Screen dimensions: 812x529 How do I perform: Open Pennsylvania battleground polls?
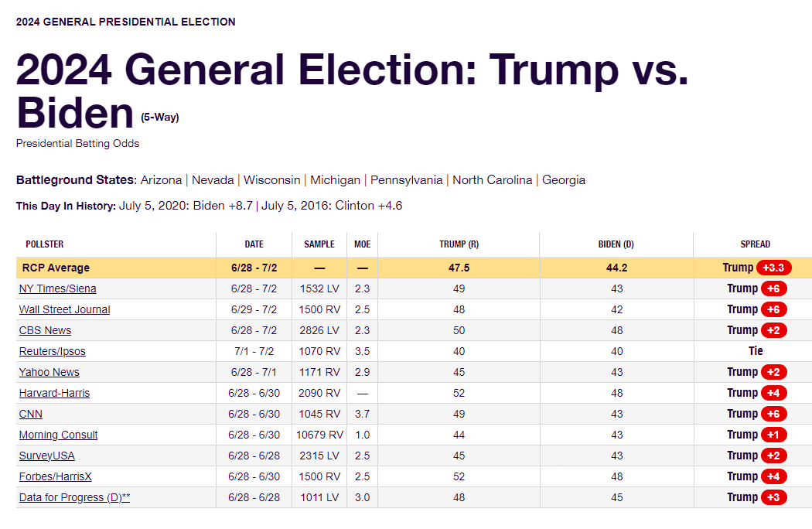(x=406, y=180)
